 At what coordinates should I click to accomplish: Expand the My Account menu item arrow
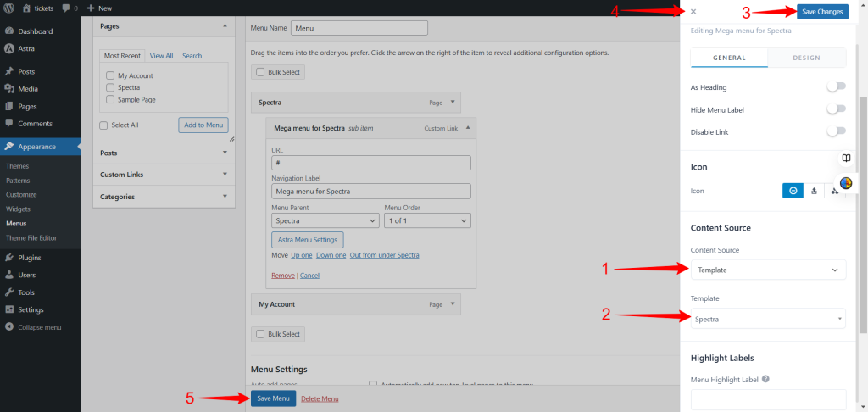[453, 304]
